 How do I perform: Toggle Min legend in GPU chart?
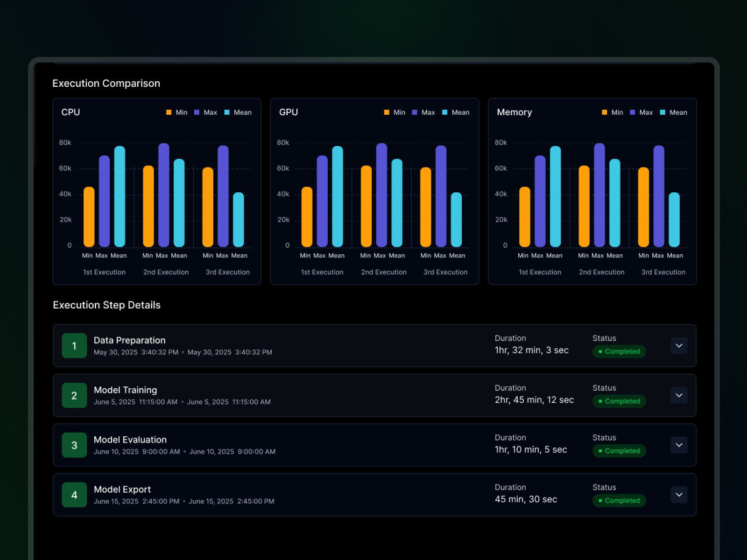[395, 112]
